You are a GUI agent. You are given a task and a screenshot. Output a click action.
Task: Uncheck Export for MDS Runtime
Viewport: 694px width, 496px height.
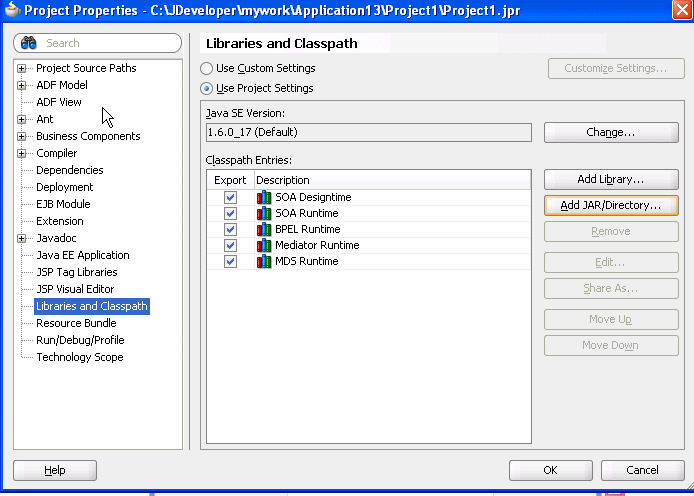(x=230, y=261)
